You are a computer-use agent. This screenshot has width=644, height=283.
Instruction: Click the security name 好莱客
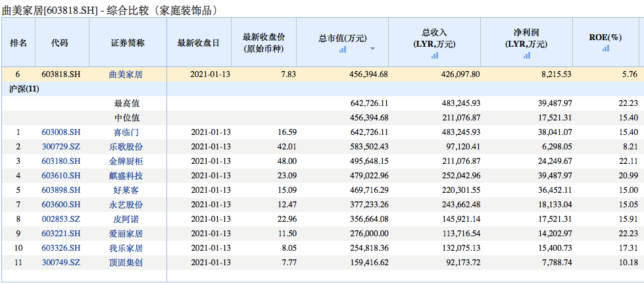tap(128, 190)
